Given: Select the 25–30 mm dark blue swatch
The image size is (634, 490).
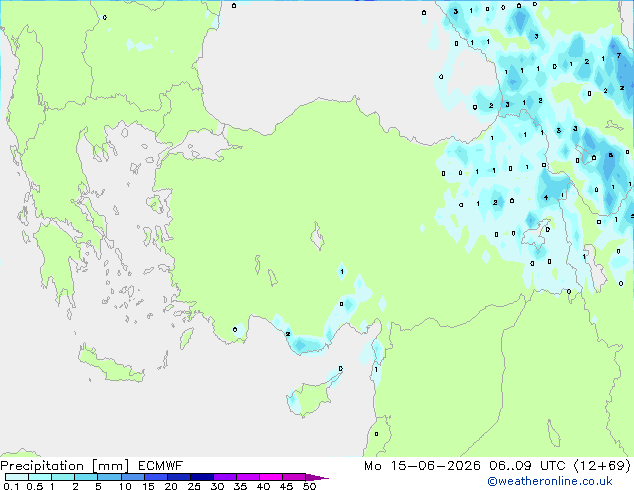Looking at the screenshot, I should (201, 477).
